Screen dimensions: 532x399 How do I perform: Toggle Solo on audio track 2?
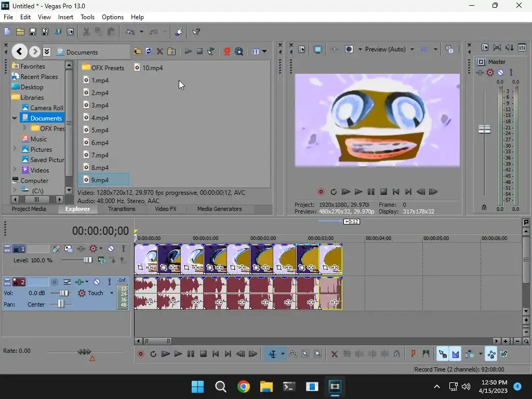pos(109,282)
